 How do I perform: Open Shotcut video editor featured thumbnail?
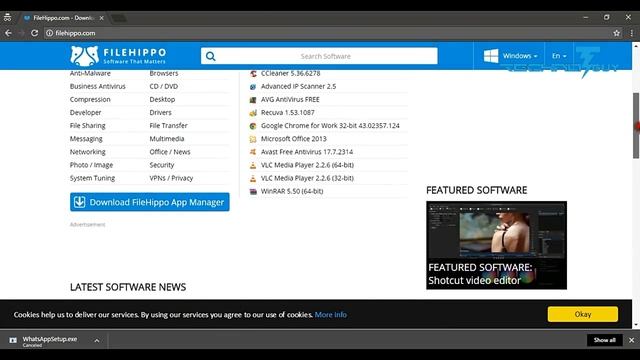coord(496,245)
